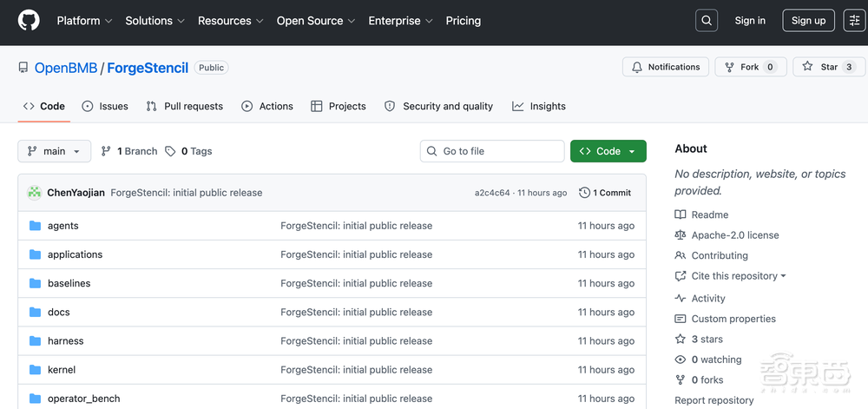This screenshot has width=868, height=409.
Task: Open the 1 Branch link
Action: tap(129, 151)
